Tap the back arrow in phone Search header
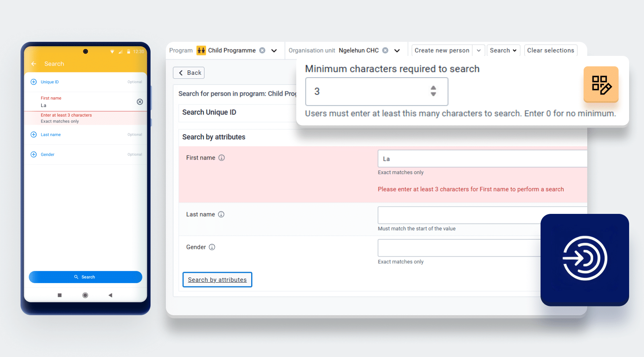The image size is (644, 357). (34, 64)
